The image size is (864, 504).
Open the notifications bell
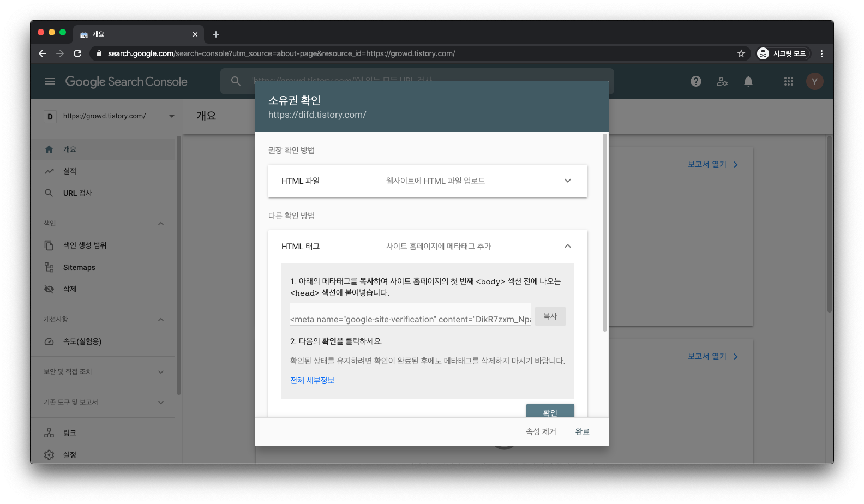point(748,81)
